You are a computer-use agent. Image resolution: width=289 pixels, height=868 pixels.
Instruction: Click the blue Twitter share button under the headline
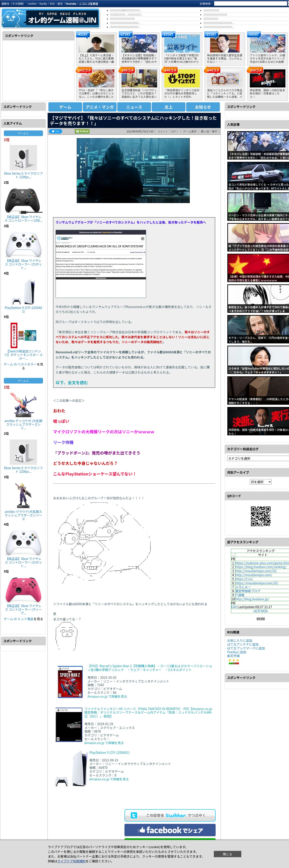[56, 131]
